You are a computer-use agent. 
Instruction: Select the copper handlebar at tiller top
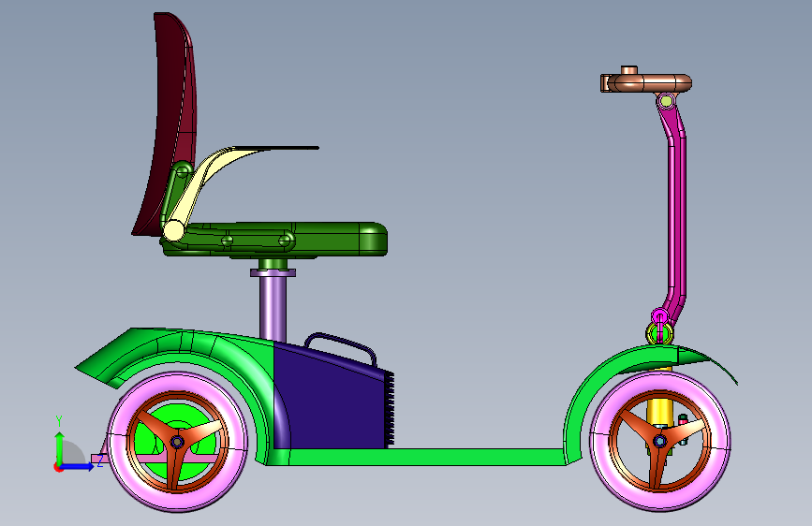(646, 81)
